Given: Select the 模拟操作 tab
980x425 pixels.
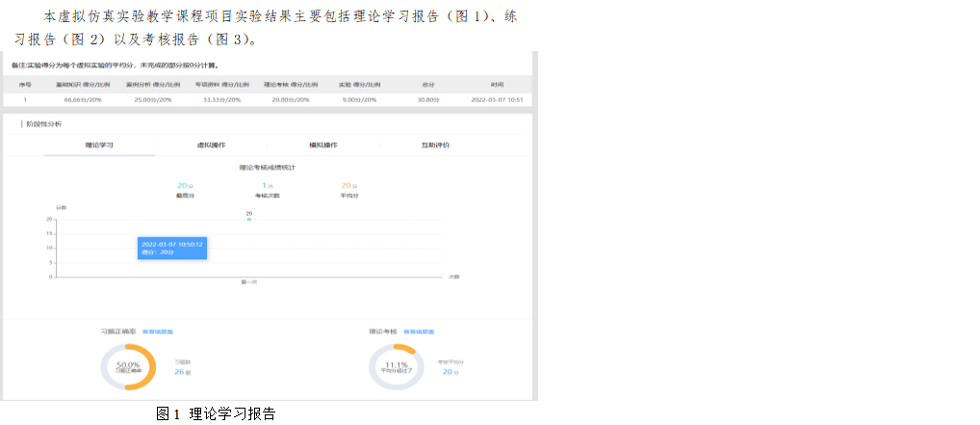Looking at the screenshot, I should (322, 145).
